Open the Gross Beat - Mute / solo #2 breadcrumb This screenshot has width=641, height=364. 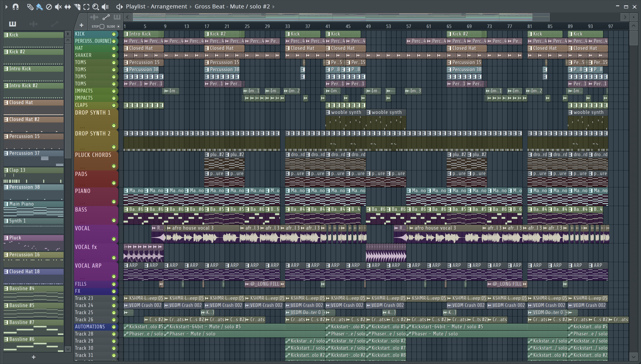click(232, 6)
